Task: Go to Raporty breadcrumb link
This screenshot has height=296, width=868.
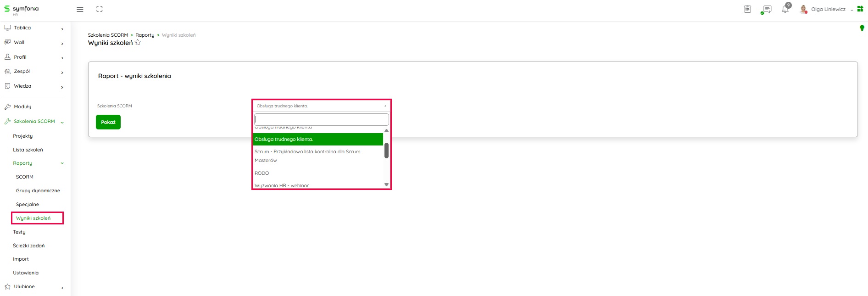Action: [x=145, y=35]
